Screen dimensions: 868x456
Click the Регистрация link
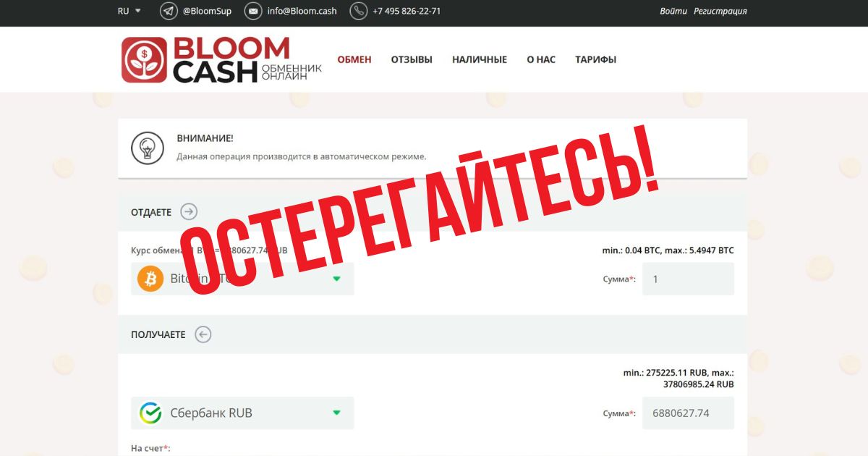pyautogui.click(x=720, y=11)
